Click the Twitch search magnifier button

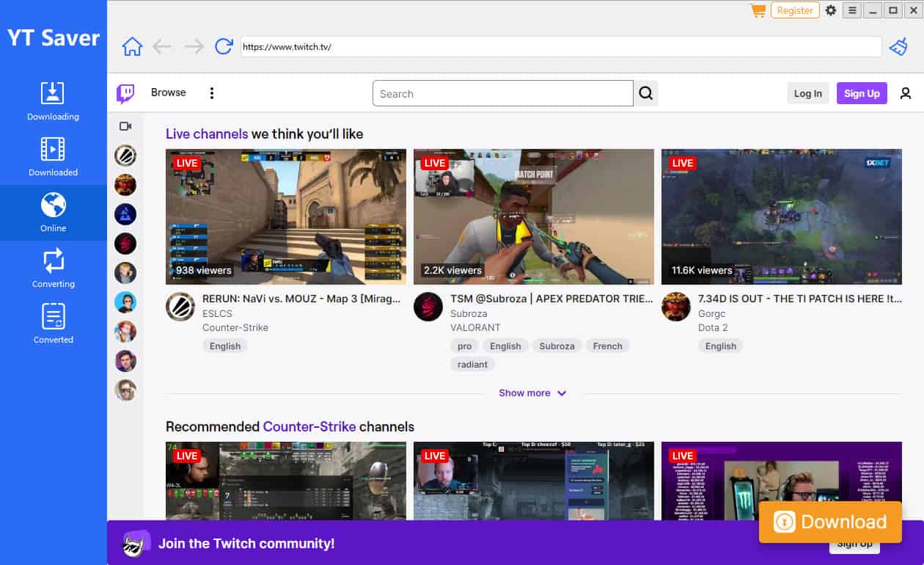(646, 93)
